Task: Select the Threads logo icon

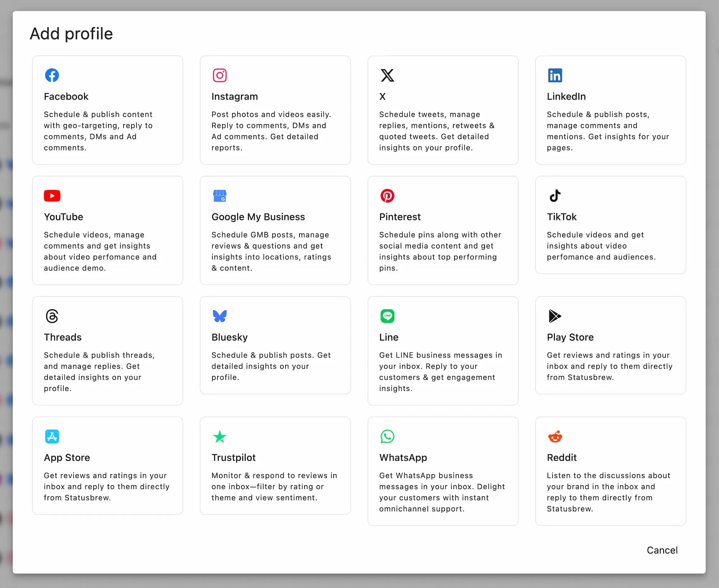Action: pos(52,316)
